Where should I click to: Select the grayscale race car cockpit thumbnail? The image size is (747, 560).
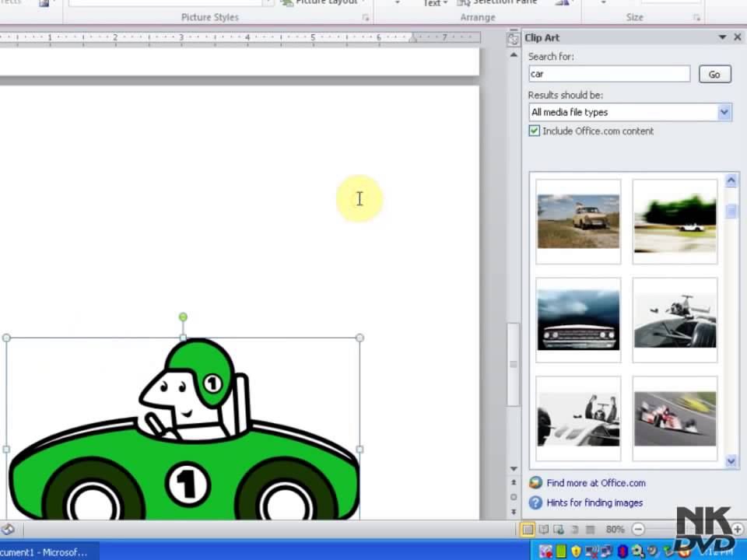pyautogui.click(x=675, y=320)
